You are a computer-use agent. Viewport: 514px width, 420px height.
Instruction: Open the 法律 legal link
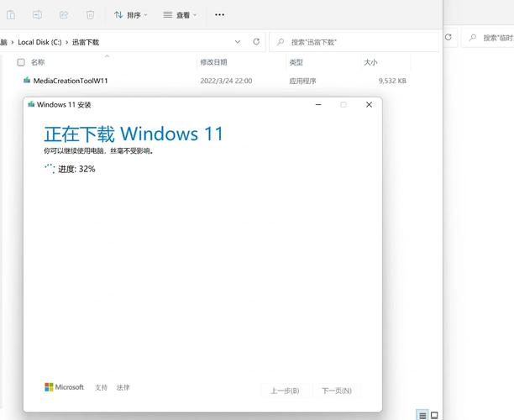click(123, 387)
